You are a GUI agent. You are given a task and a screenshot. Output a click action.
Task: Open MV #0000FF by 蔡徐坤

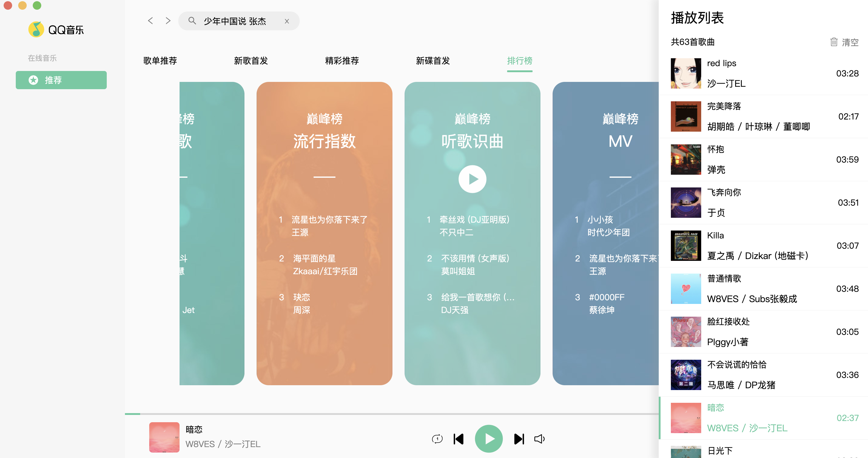coord(607,297)
